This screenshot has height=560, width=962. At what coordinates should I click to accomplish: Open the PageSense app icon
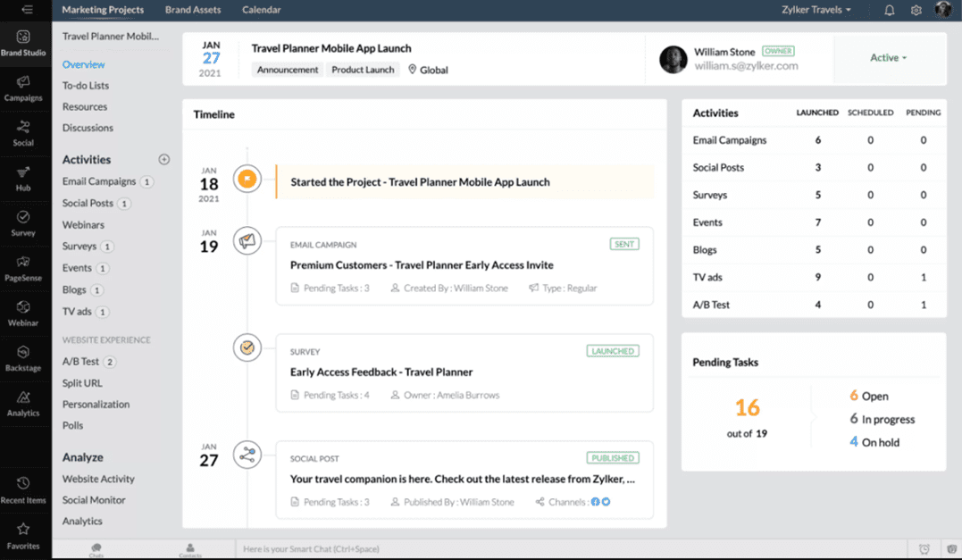click(x=23, y=267)
